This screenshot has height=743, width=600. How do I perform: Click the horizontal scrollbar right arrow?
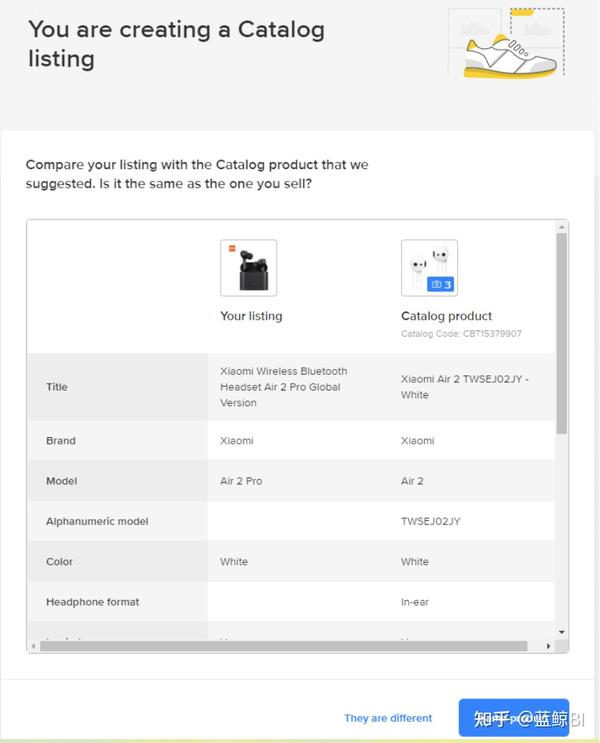point(549,647)
